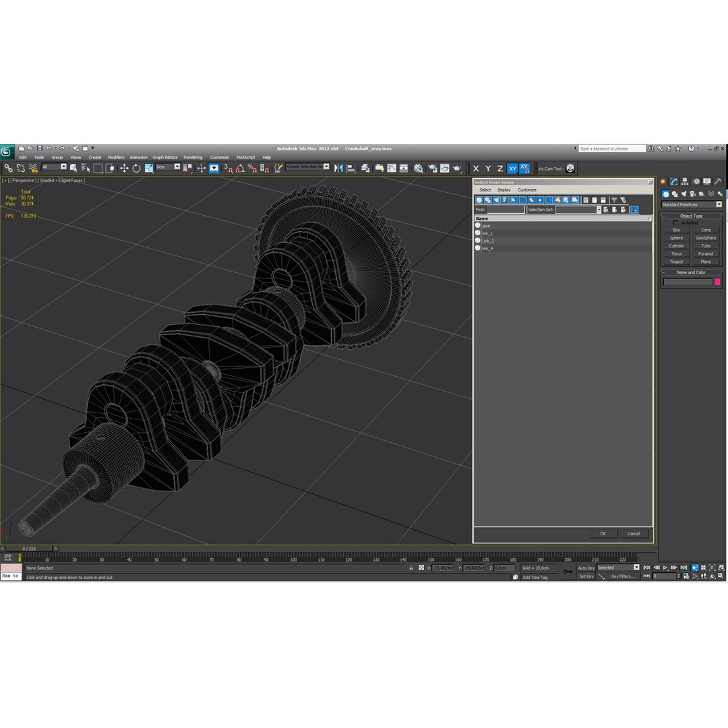Activate the Select and Rotate tool
The image size is (728, 728).
[136, 168]
